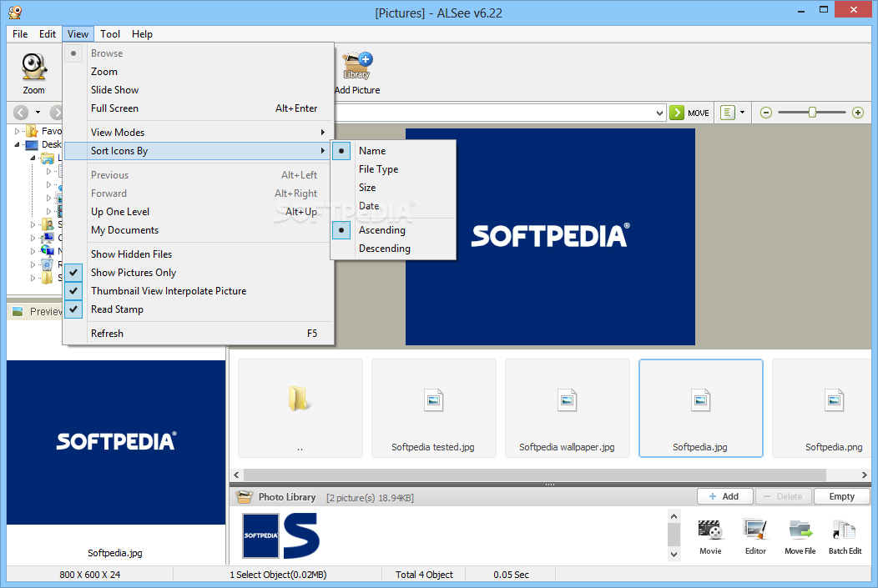Image resolution: width=878 pixels, height=588 pixels.
Task: Click the green MOVE arrow button
Action: (677, 113)
